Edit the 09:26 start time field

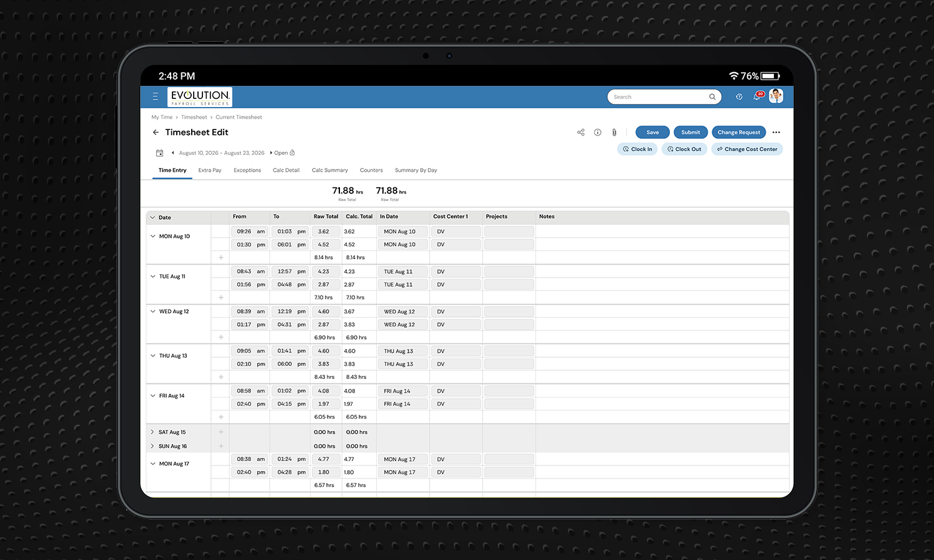pos(245,231)
